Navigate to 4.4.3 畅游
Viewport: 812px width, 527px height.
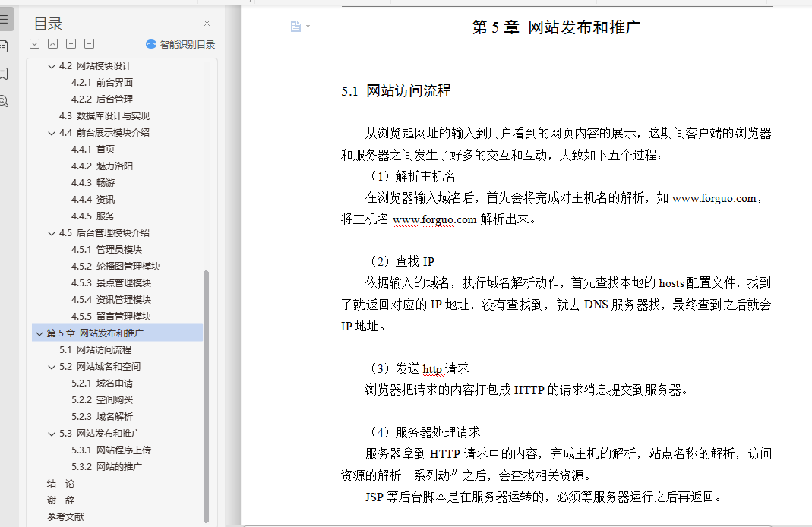(x=93, y=183)
